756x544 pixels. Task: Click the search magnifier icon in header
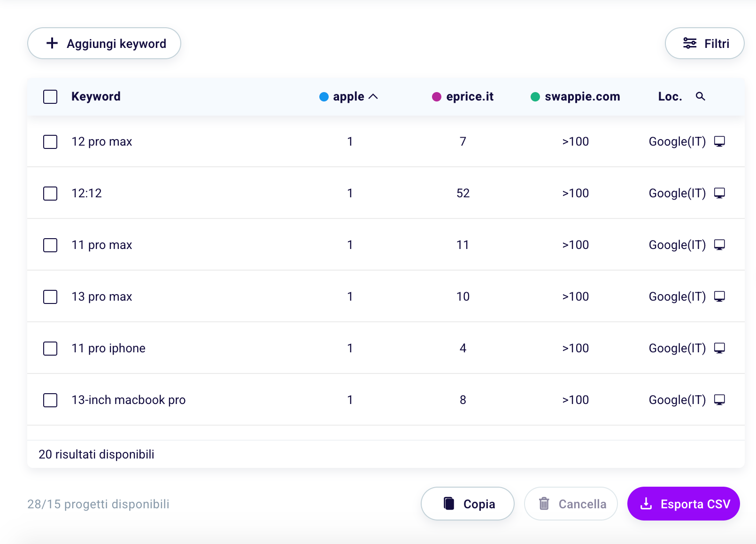tap(700, 96)
